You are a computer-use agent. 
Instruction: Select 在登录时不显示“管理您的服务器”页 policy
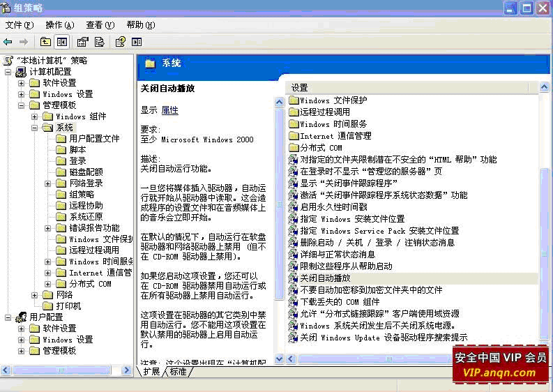tap(371, 172)
